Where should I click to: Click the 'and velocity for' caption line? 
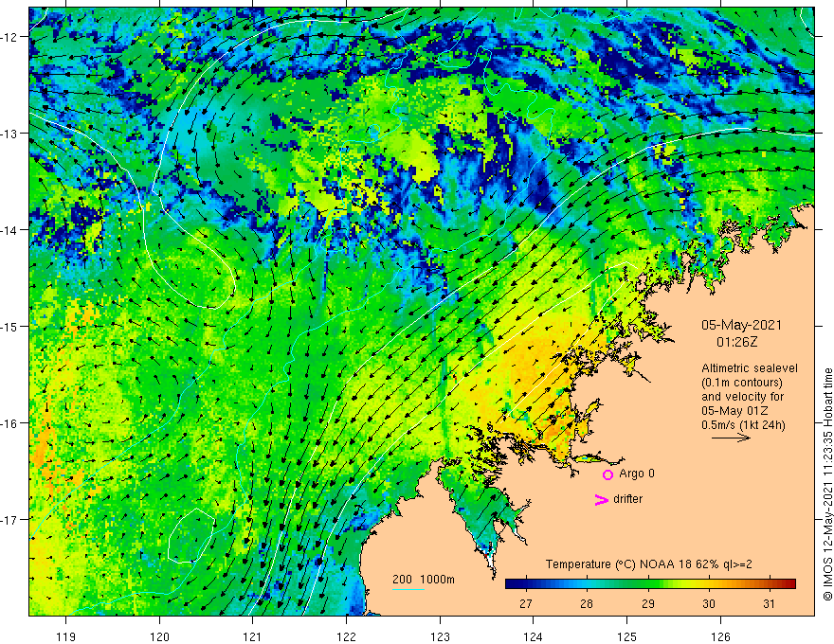pos(742,397)
